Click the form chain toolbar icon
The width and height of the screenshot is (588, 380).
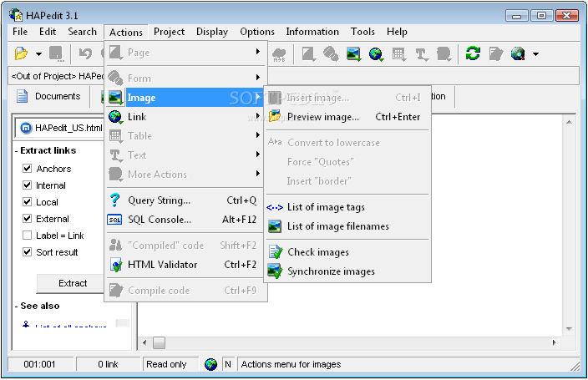[331, 54]
